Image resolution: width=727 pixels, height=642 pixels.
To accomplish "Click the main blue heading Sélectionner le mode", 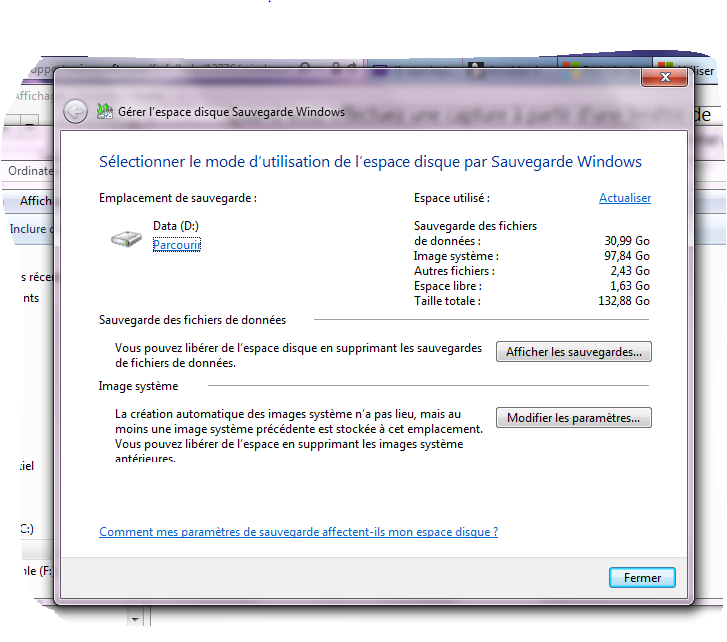I will (370, 162).
